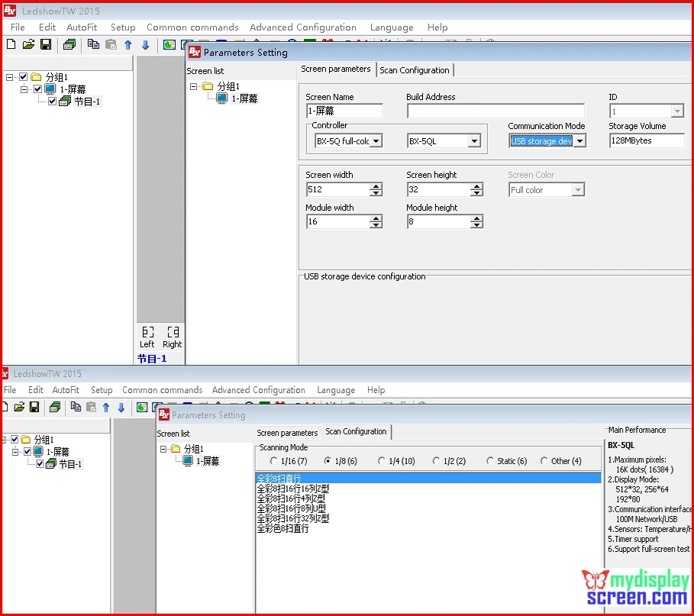The height and width of the screenshot is (616, 694).
Task: Select 1/4 (10) scanning mode radio
Action: pos(382,461)
